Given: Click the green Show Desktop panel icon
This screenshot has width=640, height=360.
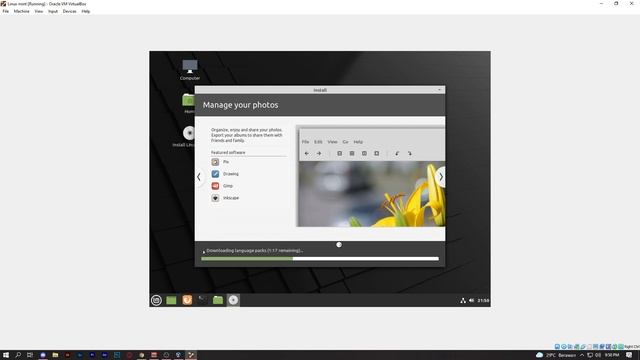Looking at the screenshot, I should click(x=171, y=300).
